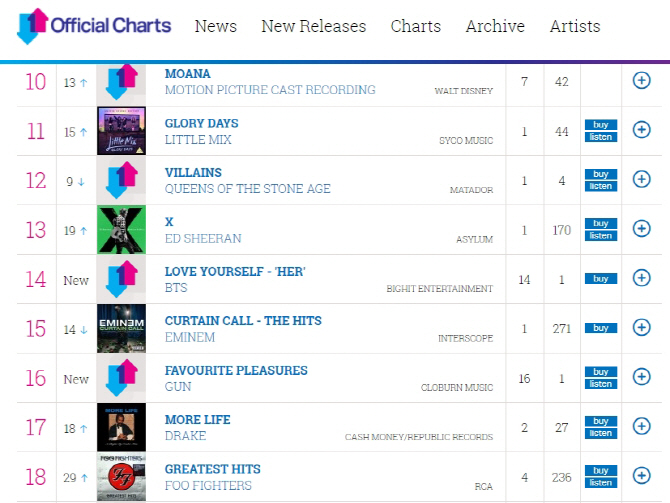Open the News menu item
This screenshot has height=503, width=670.
tap(216, 26)
